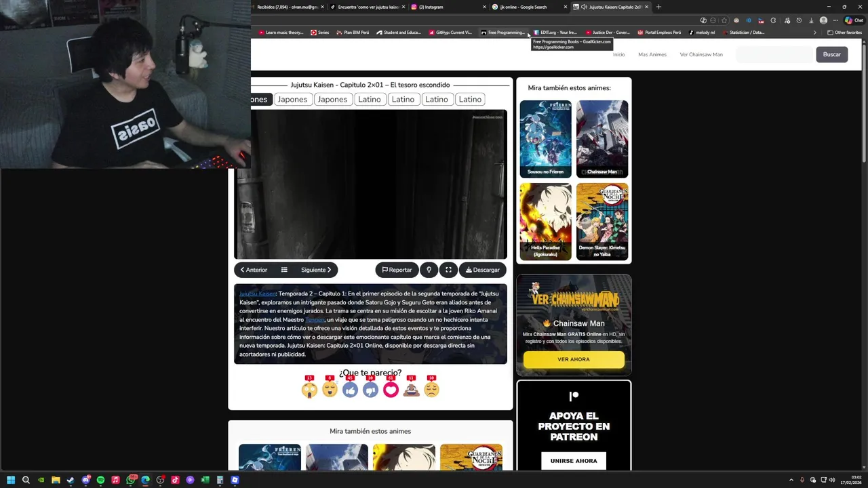The height and width of the screenshot is (488, 868).
Task: Click the site search input field
Action: click(x=774, y=54)
